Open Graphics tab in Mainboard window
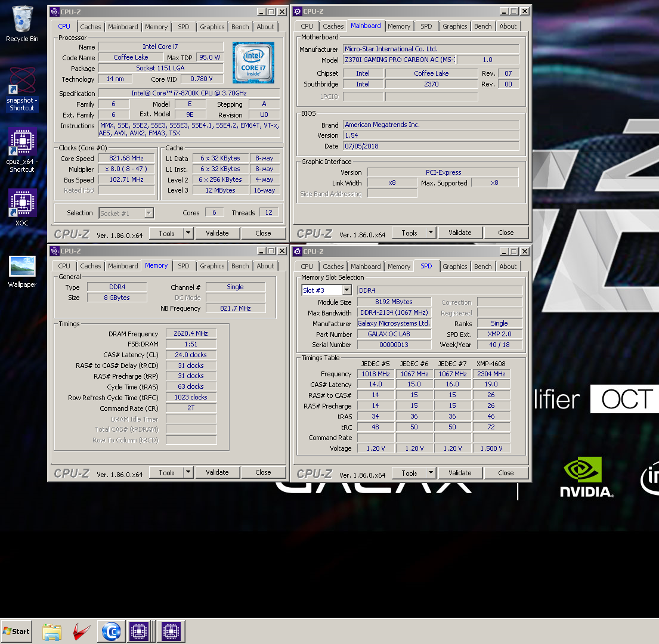 (455, 26)
